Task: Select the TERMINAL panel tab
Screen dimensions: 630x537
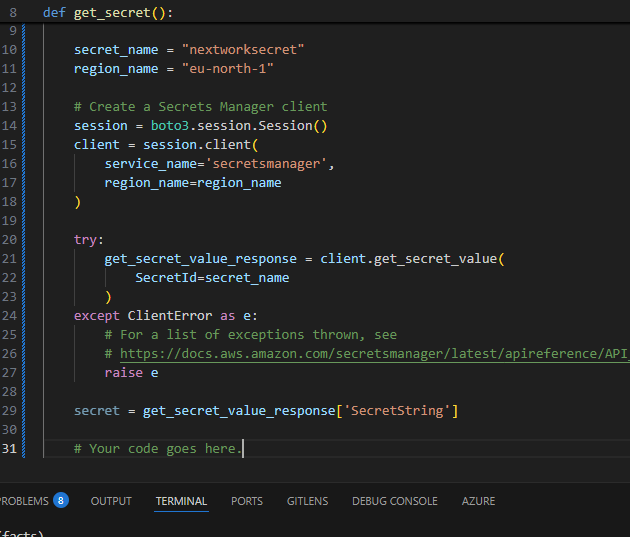Action: click(x=181, y=501)
